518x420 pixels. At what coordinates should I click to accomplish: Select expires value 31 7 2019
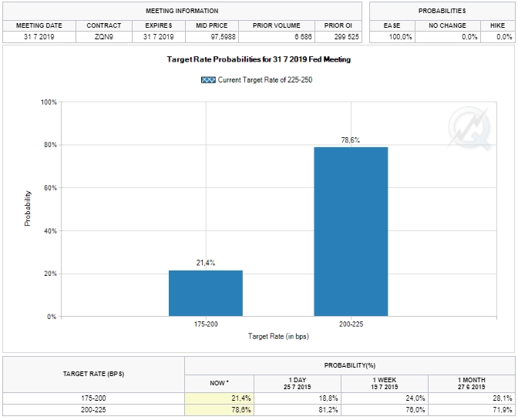click(x=159, y=37)
